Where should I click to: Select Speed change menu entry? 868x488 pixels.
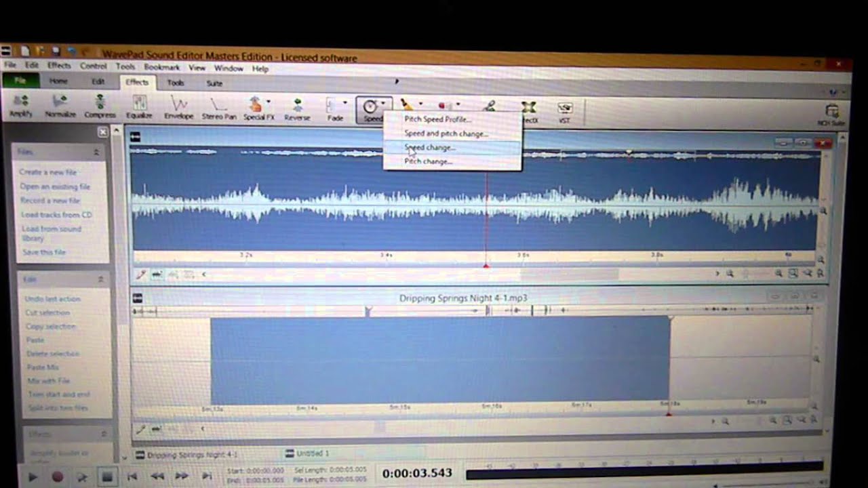click(430, 147)
